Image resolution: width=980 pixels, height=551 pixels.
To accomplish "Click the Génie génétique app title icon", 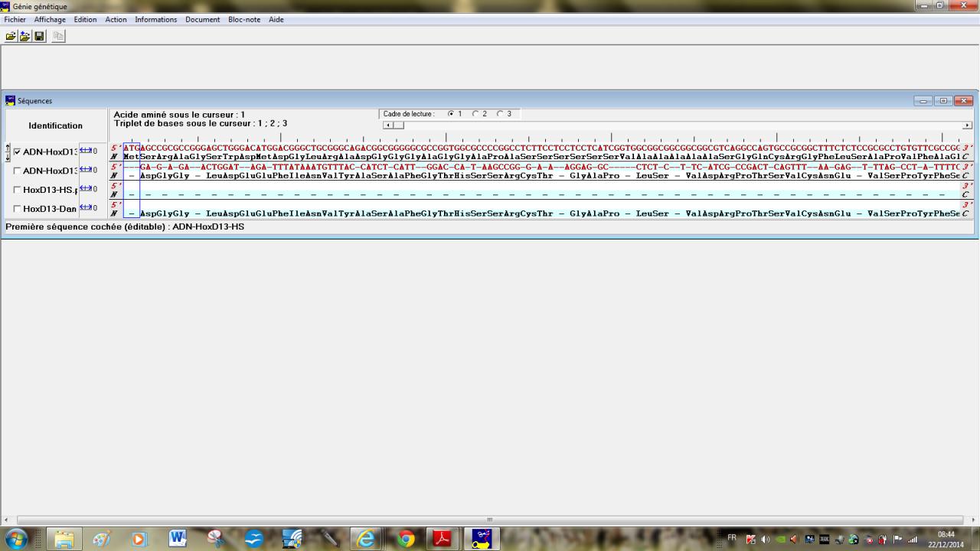I will coord(6,6).
